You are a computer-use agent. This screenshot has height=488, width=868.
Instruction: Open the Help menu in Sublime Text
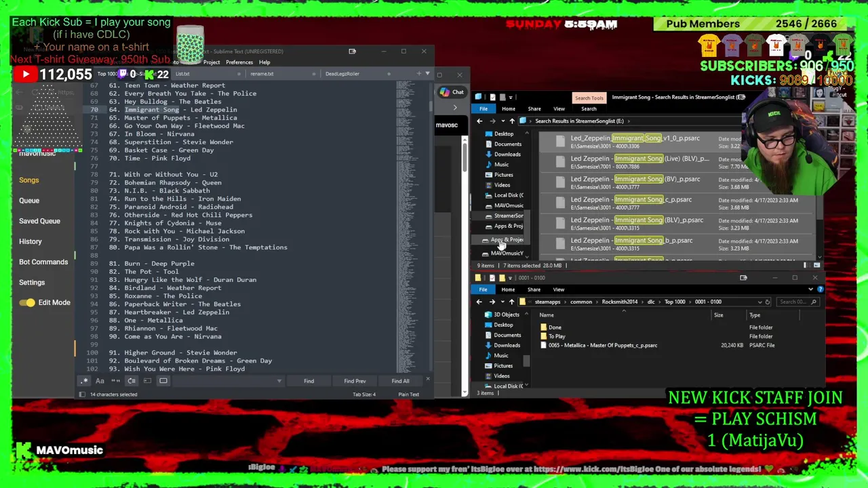pyautogui.click(x=264, y=62)
